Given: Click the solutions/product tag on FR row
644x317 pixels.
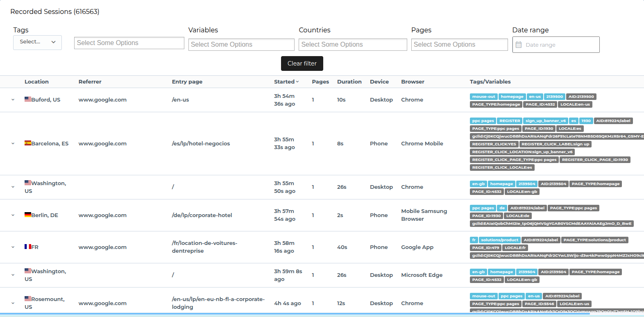Looking at the screenshot, I should [499, 240].
